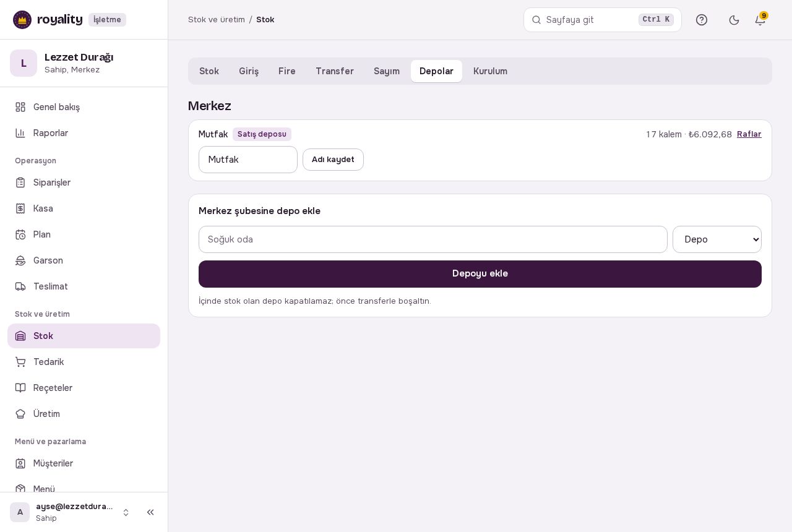Click Stok warehouse icon in sidebar

[x=20, y=336]
